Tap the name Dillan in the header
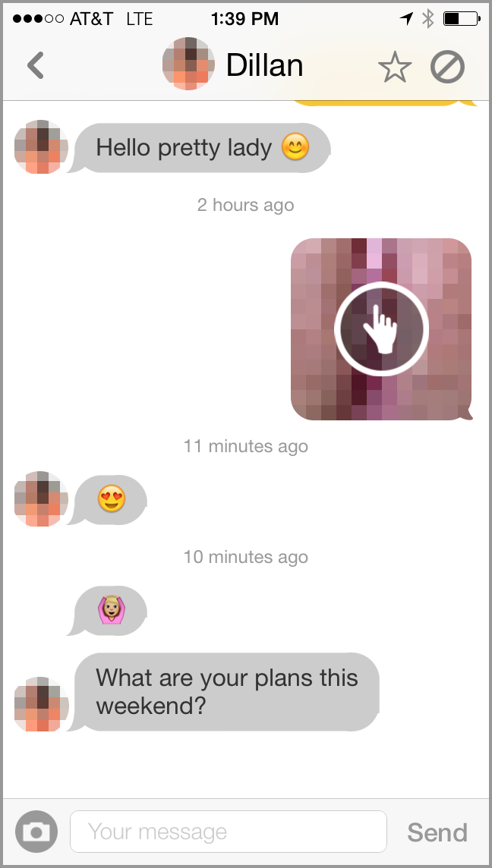This screenshot has width=492, height=868. coord(264,66)
